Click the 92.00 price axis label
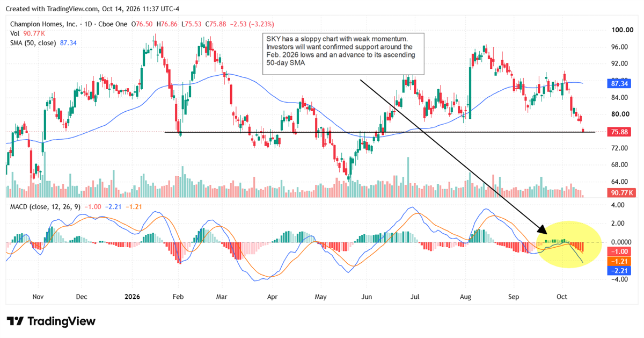 click(620, 63)
